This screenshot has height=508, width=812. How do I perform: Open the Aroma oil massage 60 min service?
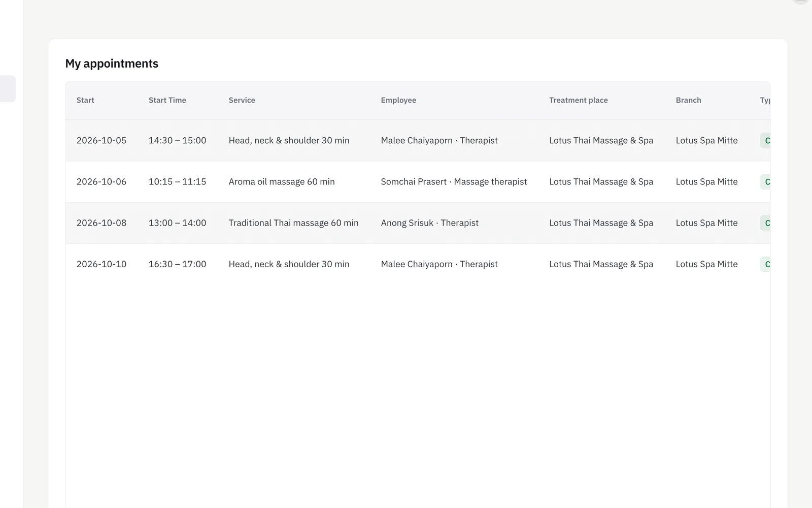tap(282, 181)
